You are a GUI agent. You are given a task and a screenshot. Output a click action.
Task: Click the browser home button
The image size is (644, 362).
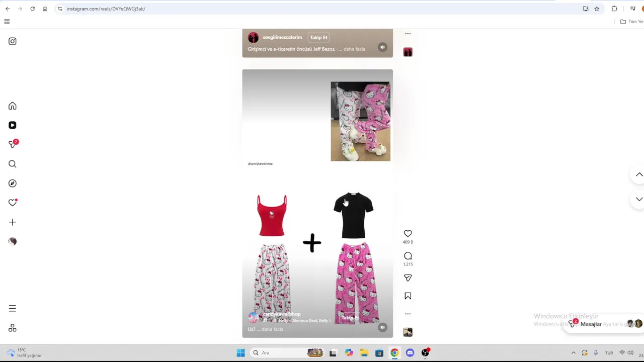pyautogui.click(x=45, y=9)
